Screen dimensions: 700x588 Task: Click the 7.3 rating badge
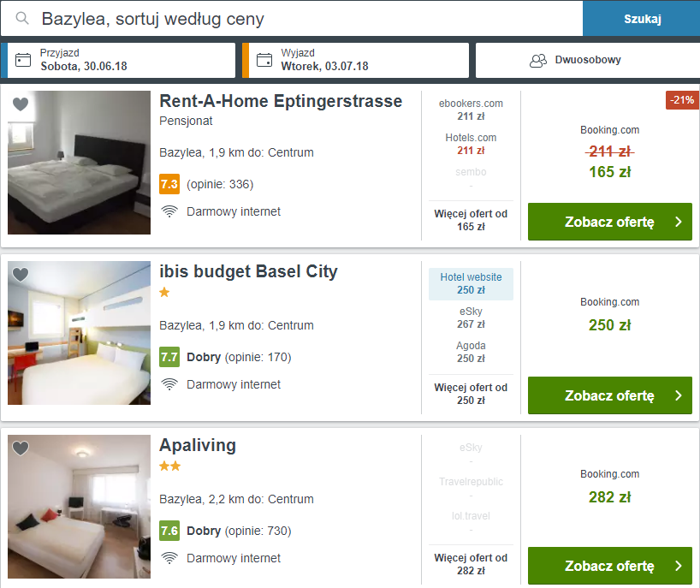click(169, 184)
